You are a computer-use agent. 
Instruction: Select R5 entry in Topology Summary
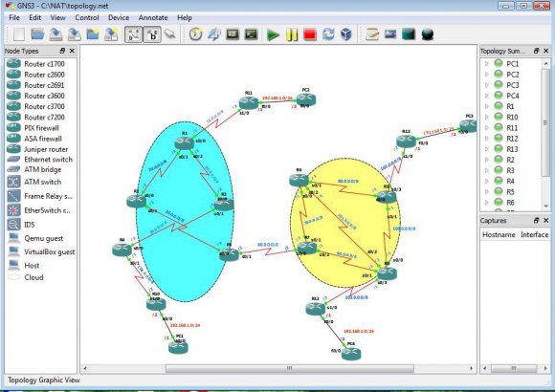[512, 192]
